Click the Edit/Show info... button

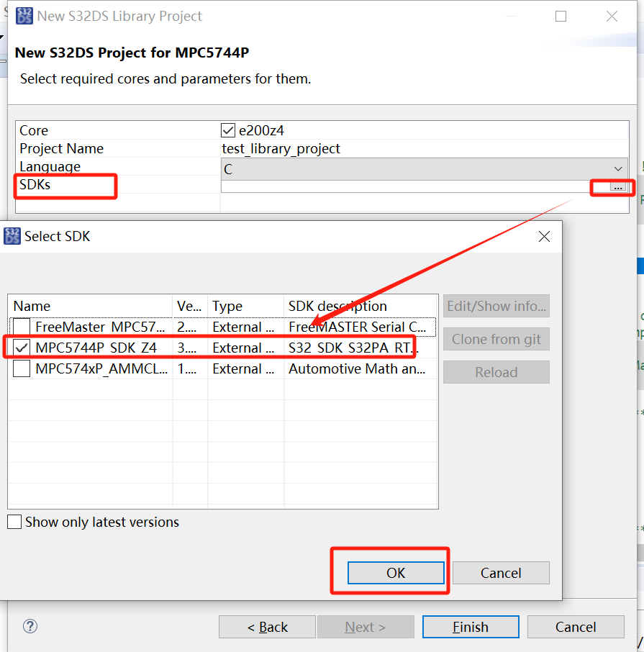[x=496, y=306]
